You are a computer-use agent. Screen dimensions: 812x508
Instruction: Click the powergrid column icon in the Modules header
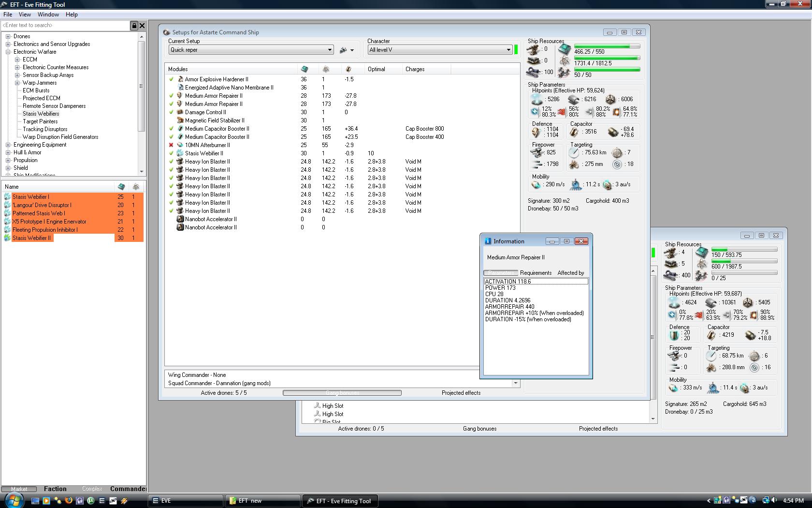[326, 69]
